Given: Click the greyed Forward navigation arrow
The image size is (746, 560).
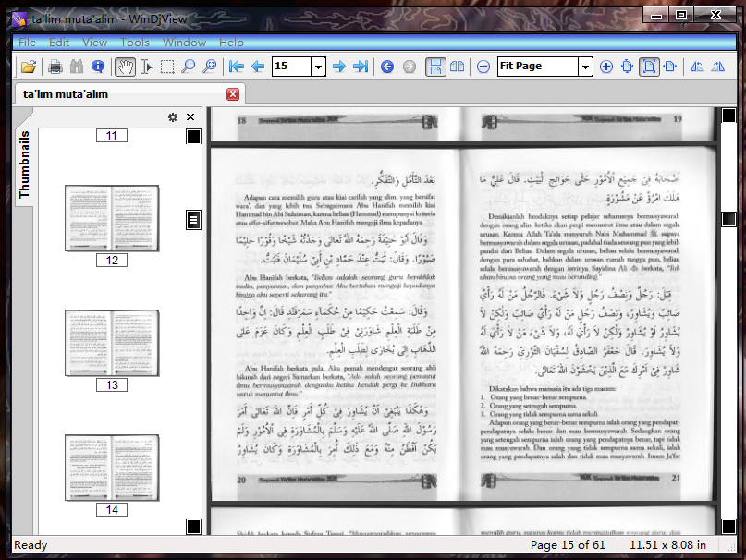Looking at the screenshot, I should pyautogui.click(x=410, y=67).
